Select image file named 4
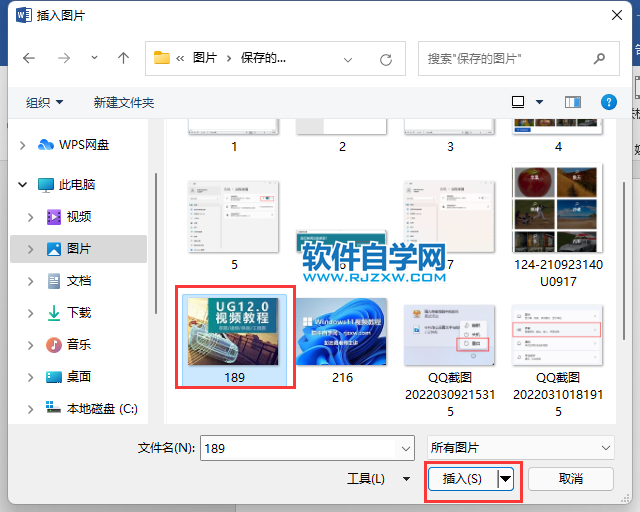Image resolution: width=640 pixels, height=512 pixels. point(558,136)
